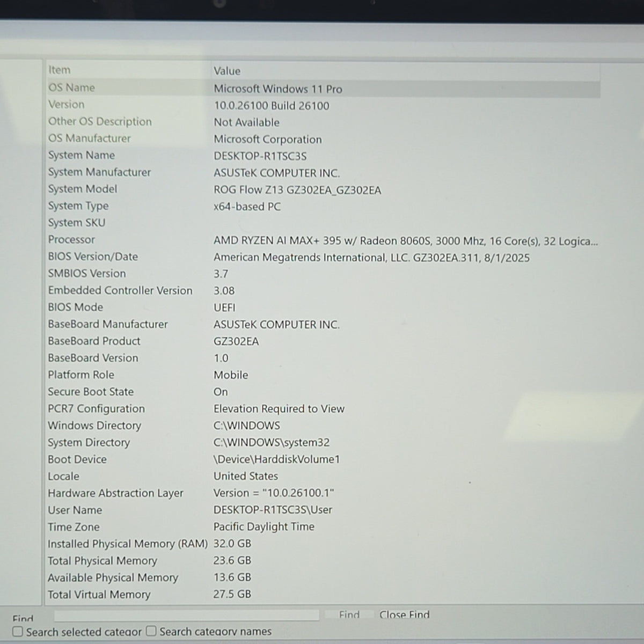This screenshot has height=644, width=644.
Task: Select the BIOS Mode row
Action: click(x=323, y=308)
